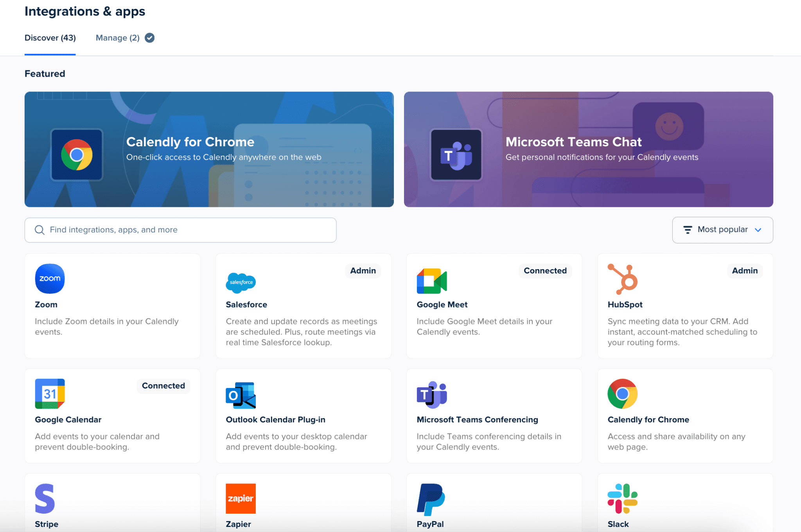The image size is (801, 532).
Task: Click the orange Zapier logo
Action: click(x=241, y=498)
